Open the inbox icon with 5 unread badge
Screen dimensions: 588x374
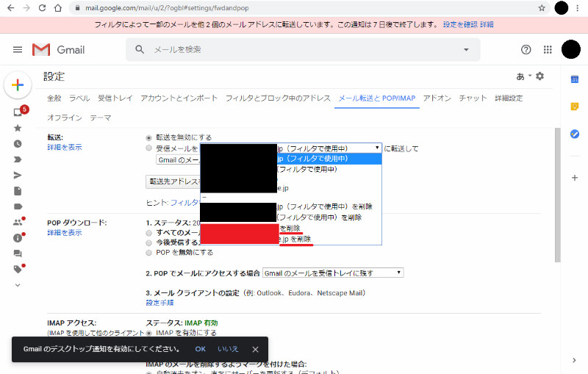click(x=18, y=112)
